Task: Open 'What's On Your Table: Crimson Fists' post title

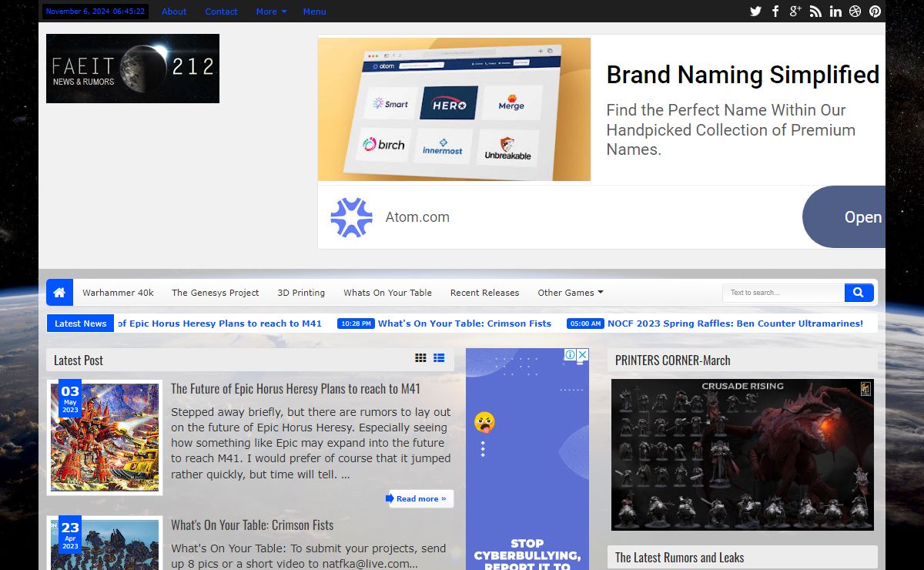Action: click(253, 525)
